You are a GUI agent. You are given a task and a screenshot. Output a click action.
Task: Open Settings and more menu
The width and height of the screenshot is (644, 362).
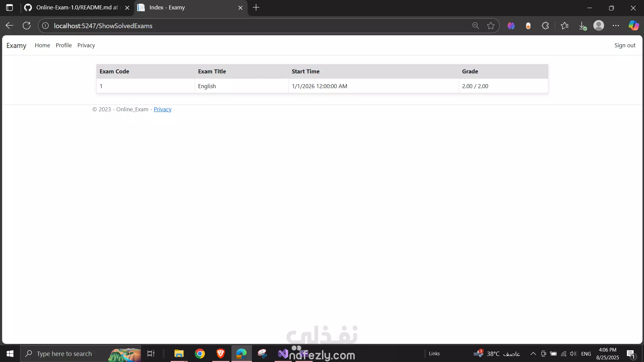(x=616, y=26)
